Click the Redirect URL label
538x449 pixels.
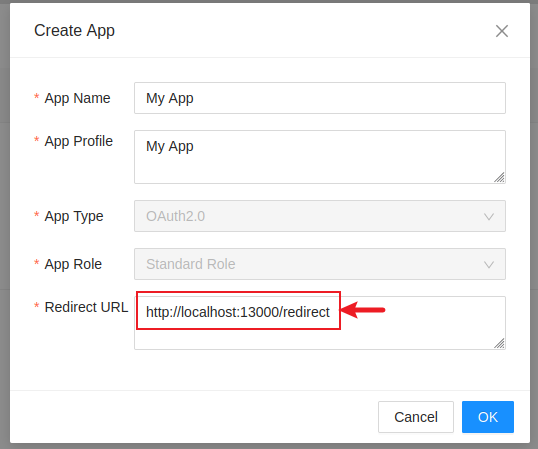(86, 307)
